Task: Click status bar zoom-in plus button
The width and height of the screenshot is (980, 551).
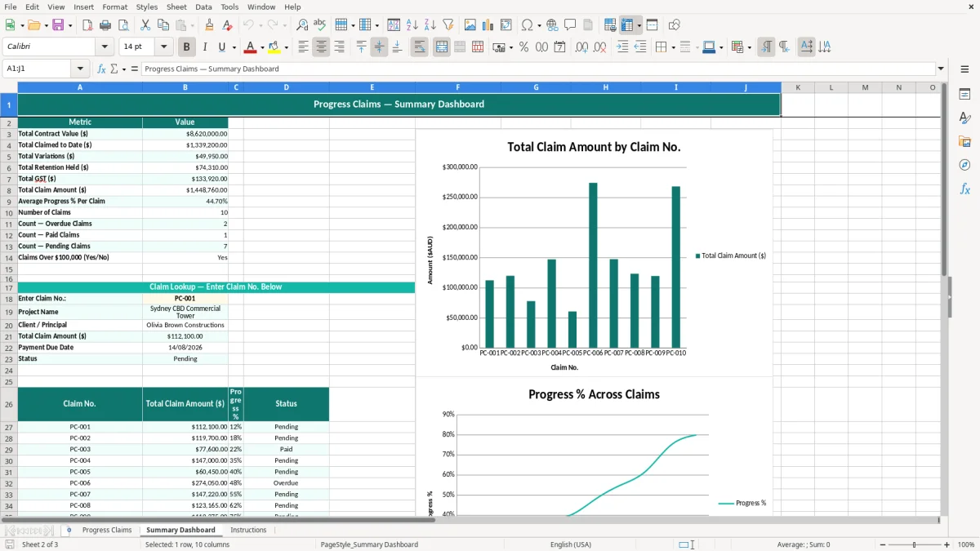Action: [947, 544]
